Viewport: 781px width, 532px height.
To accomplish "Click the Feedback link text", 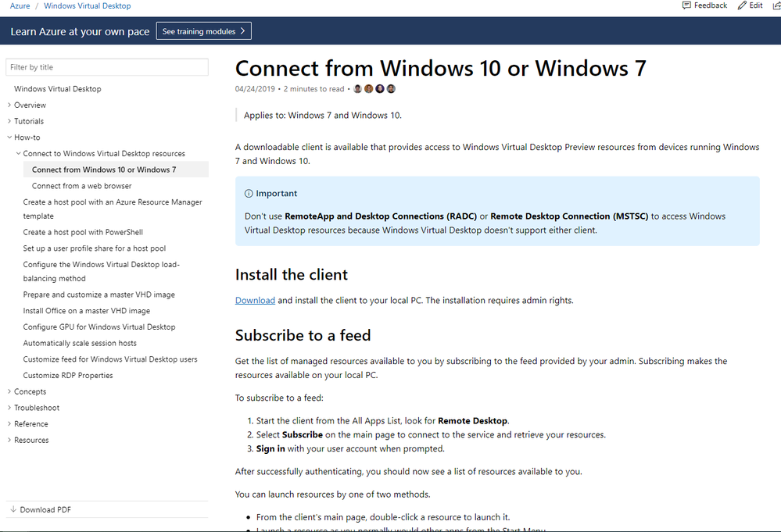I will [711, 5].
